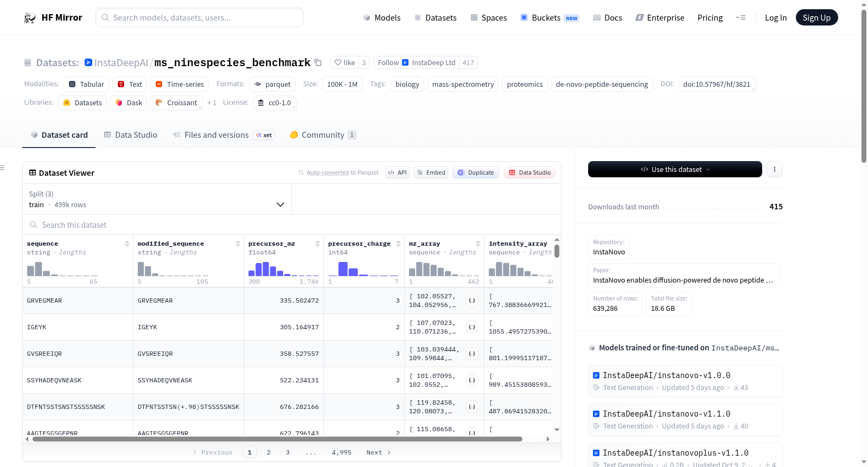Click the doi:10.57967/hf/3821 tag
The height and width of the screenshot is (467, 868).
[717, 85]
